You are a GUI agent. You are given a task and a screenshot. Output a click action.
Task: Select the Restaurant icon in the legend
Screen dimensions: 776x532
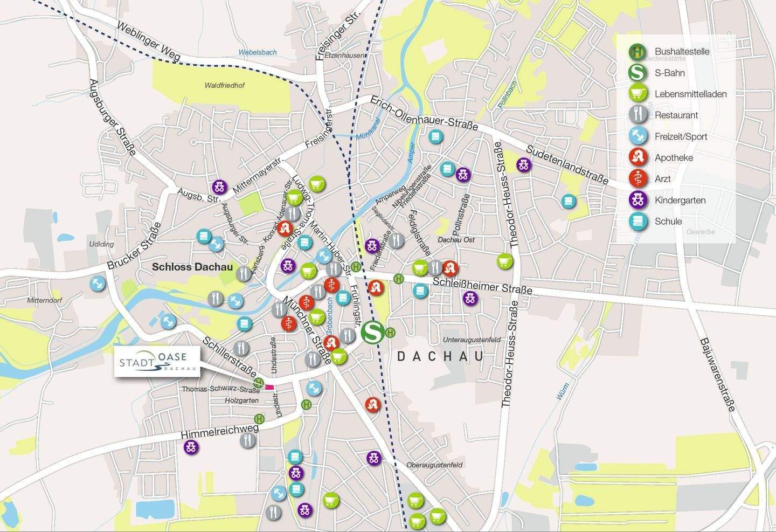pyautogui.click(x=638, y=115)
